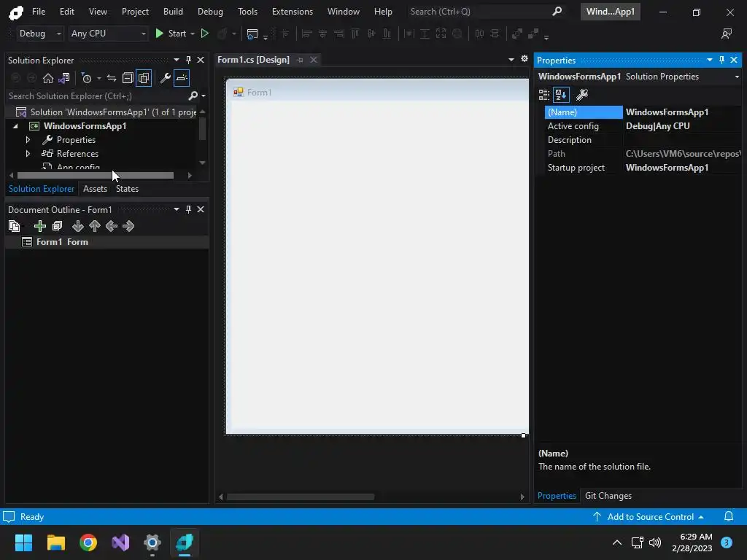Viewport: 747px width, 560px height.
Task: Open Chrome from the taskbar
Action: click(88, 542)
